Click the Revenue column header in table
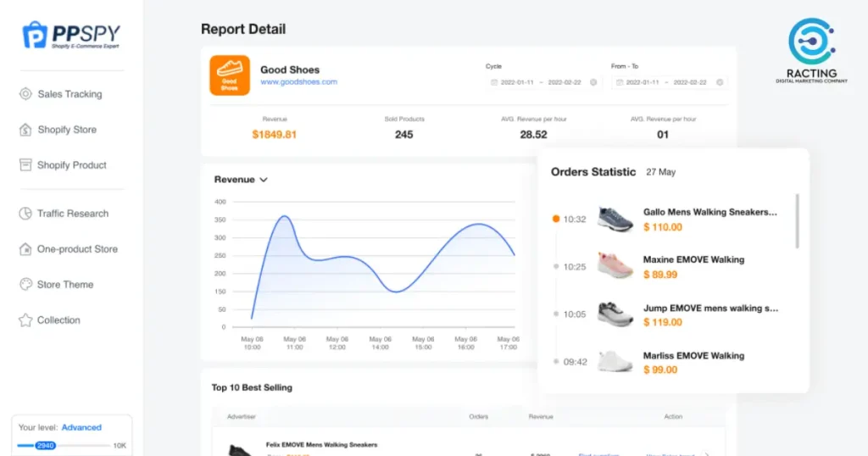This screenshot has height=456, width=868. click(541, 417)
